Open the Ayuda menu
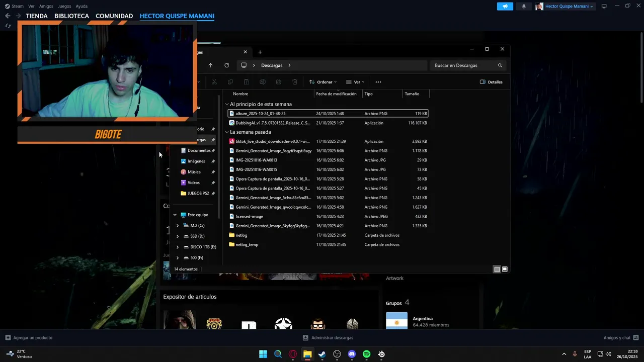Viewport: 644px width, 362px height. pos(82,6)
